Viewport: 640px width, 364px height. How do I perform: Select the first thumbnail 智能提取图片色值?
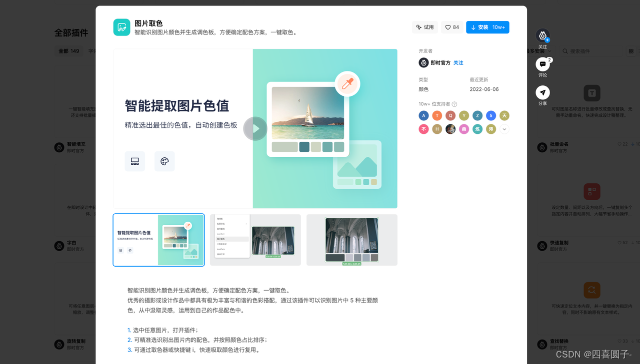[x=158, y=240]
